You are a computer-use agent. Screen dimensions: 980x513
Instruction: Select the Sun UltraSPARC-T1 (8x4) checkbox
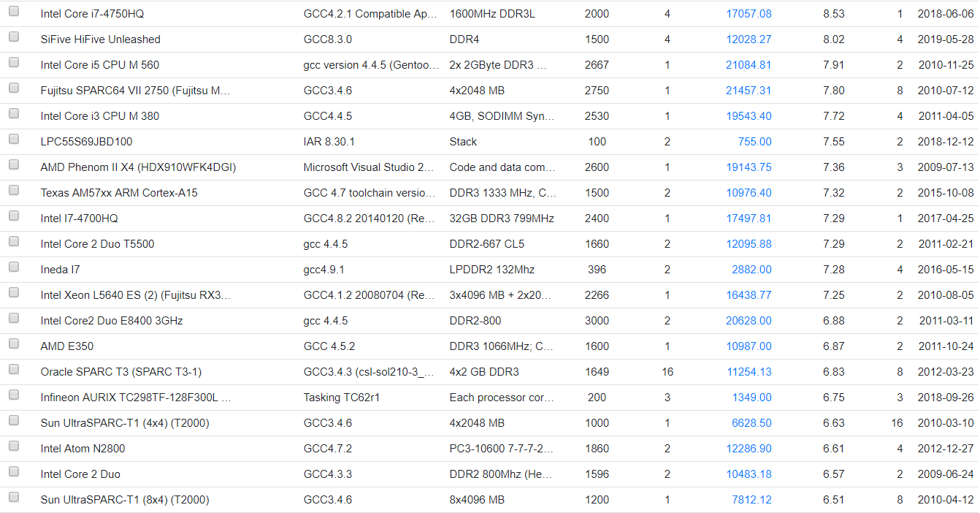pyautogui.click(x=14, y=498)
